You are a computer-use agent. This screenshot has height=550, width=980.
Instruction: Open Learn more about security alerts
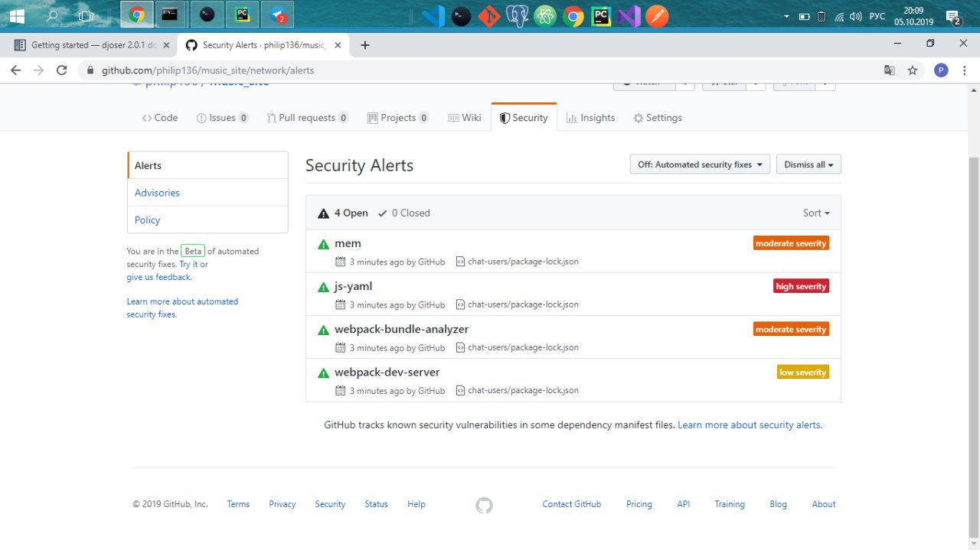click(x=750, y=425)
